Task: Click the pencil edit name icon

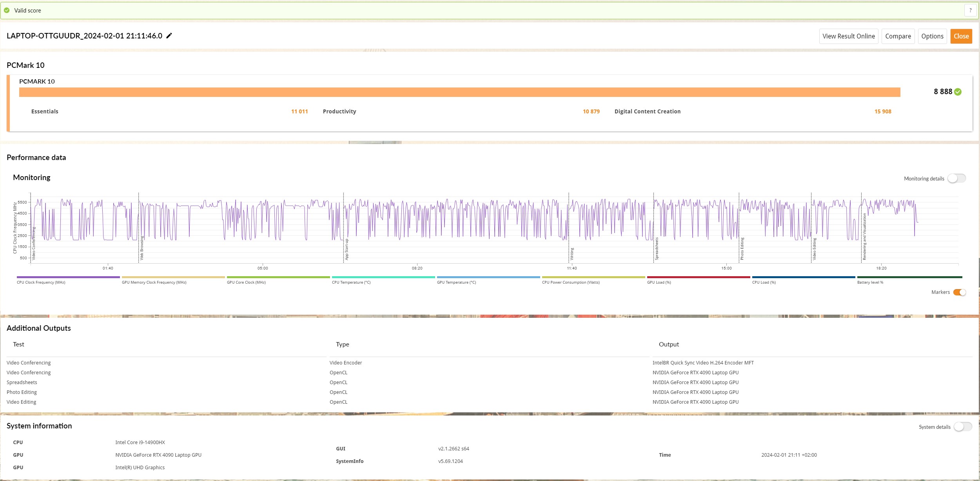Action: click(169, 36)
